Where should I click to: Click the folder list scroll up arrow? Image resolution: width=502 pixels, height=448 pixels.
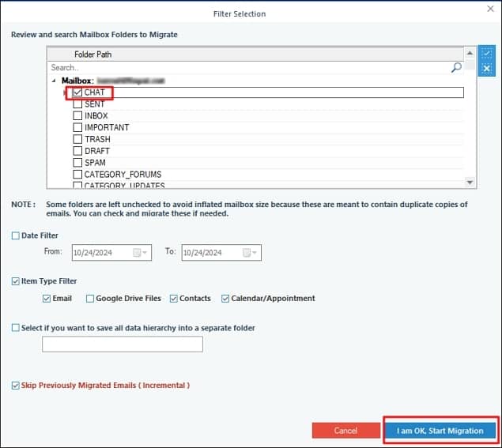[470, 53]
